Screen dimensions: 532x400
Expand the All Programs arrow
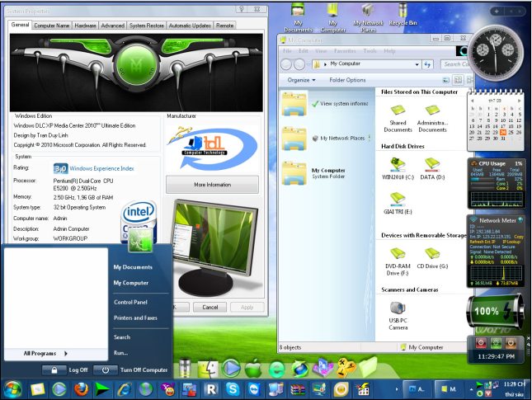[x=66, y=354]
